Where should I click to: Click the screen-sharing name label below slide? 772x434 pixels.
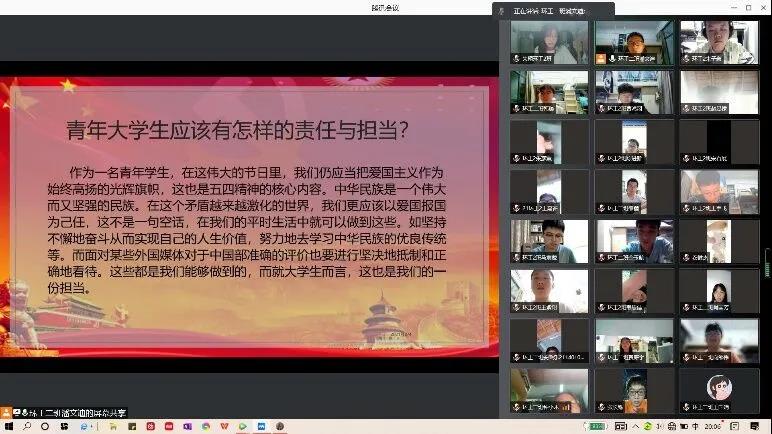pyautogui.click(x=82, y=411)
